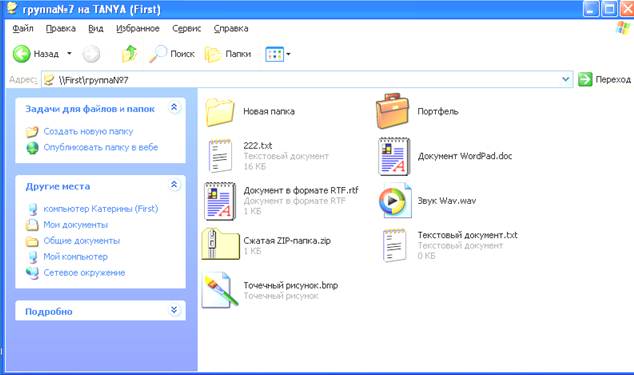Open 'Мои документы' link

pyautogui.click(x=76, y=225)
